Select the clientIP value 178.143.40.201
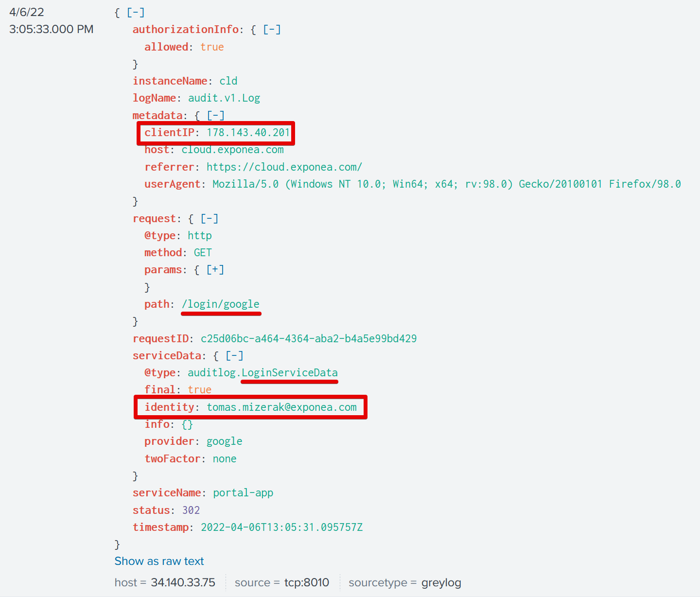This screenshot has width=700, height=597. coord(248,133)
